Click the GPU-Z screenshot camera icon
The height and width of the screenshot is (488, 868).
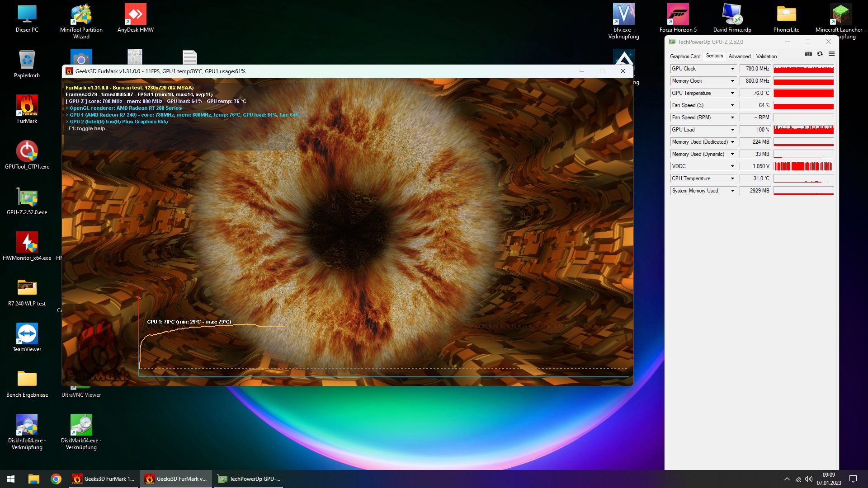pos(808,54)
